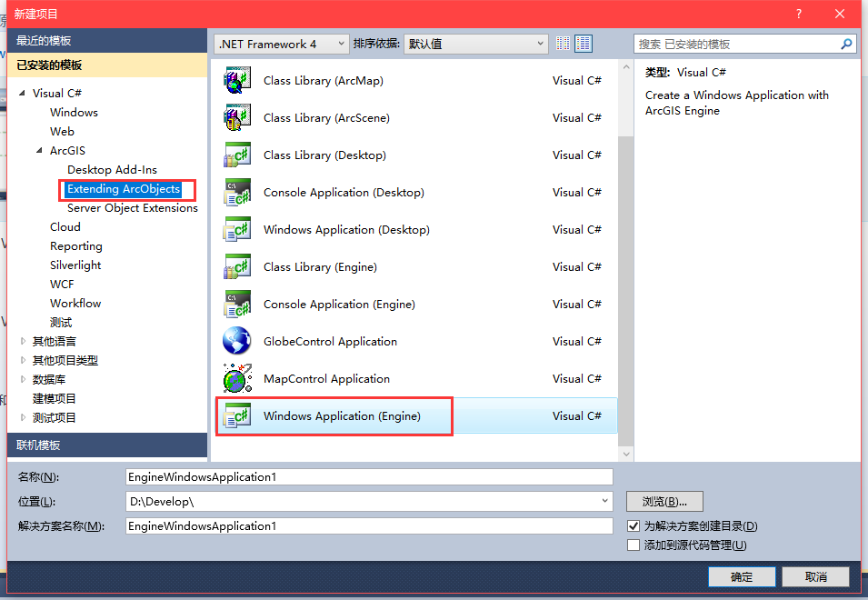Confirm with the 确定 button

(x=742, y=575)
